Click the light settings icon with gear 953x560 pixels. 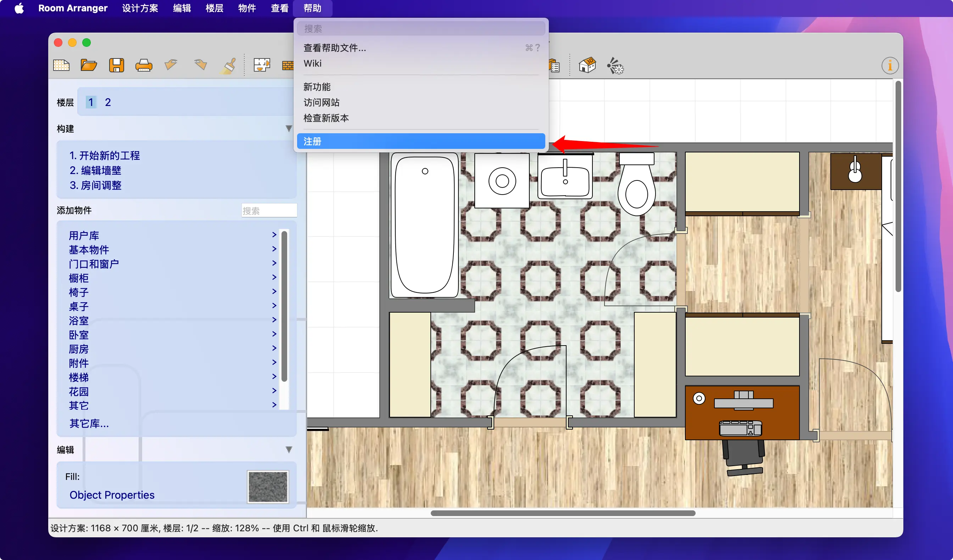[x=615, y=66]
